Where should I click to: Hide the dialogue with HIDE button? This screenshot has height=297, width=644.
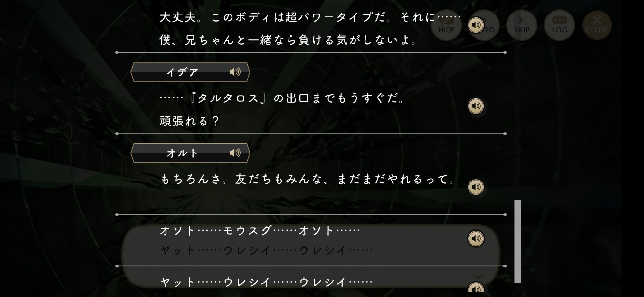(446, 25)
